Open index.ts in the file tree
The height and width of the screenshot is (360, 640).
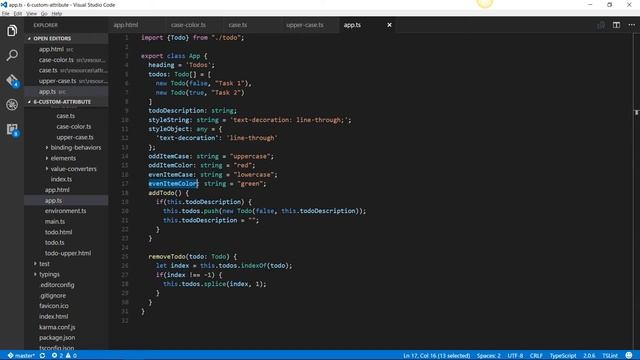point(61,179)
